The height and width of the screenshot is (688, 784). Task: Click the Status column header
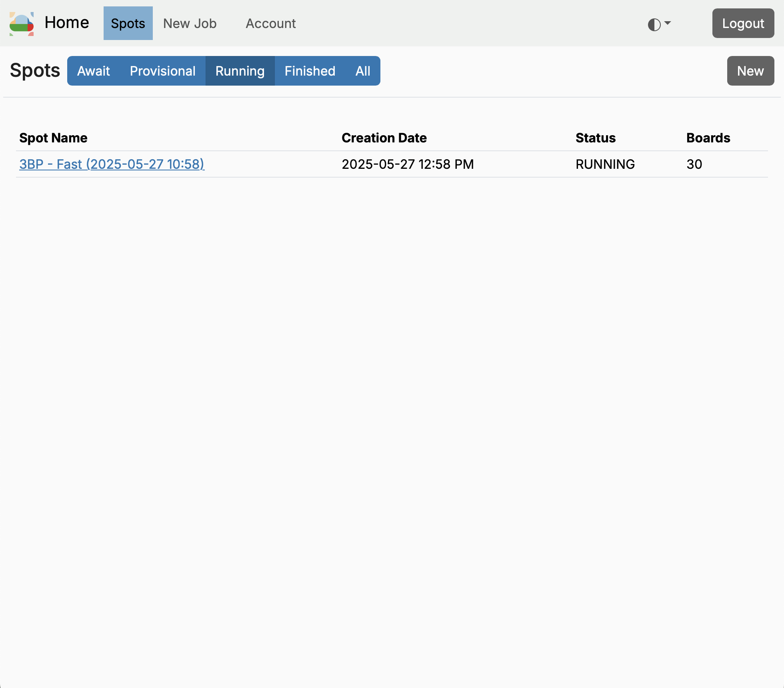[x=595, y=138]
